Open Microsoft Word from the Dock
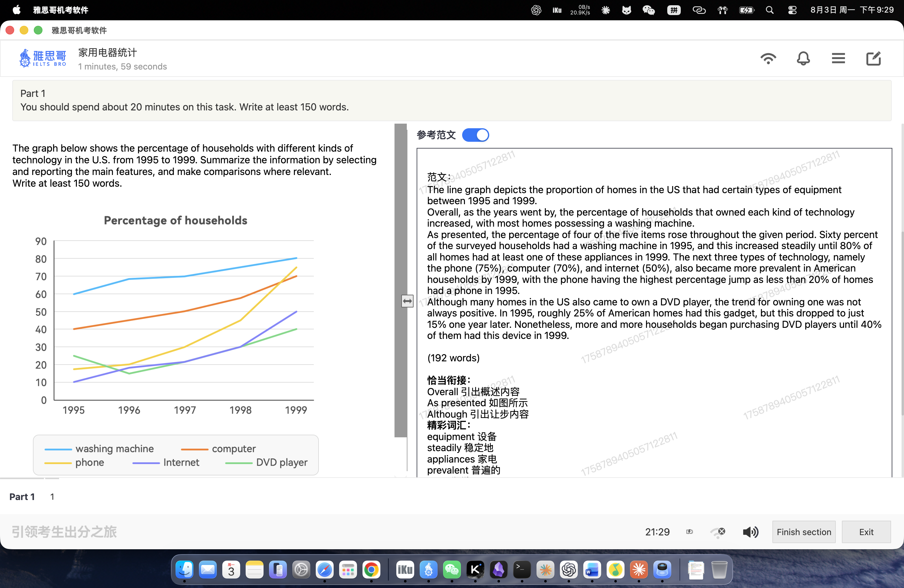The image size is (904, 588). click(x=592, y=569)
